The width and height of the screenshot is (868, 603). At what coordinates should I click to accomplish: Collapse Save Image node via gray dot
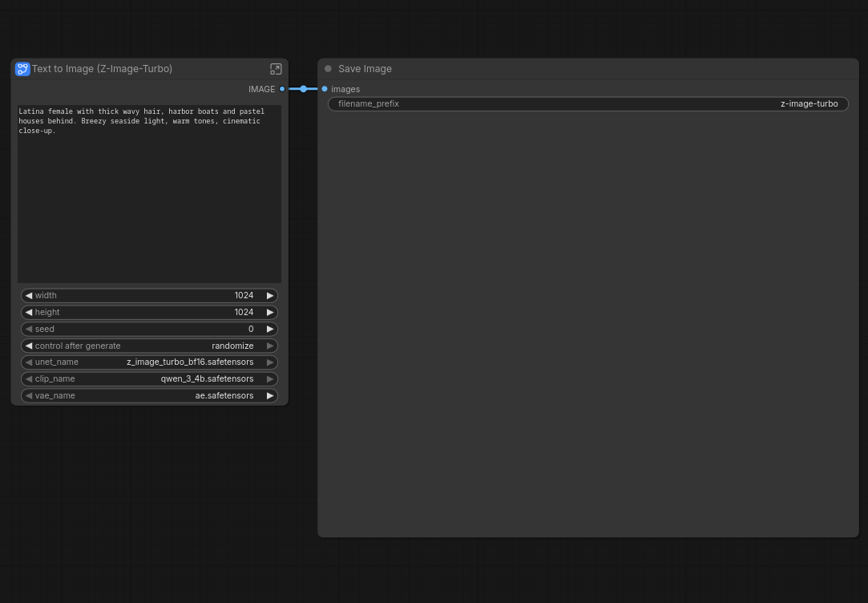(x=329, y=69)
